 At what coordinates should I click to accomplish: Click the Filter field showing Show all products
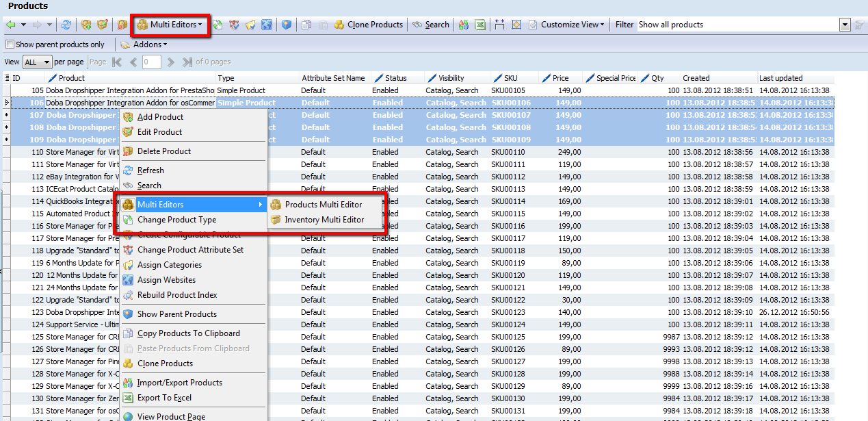737,25
